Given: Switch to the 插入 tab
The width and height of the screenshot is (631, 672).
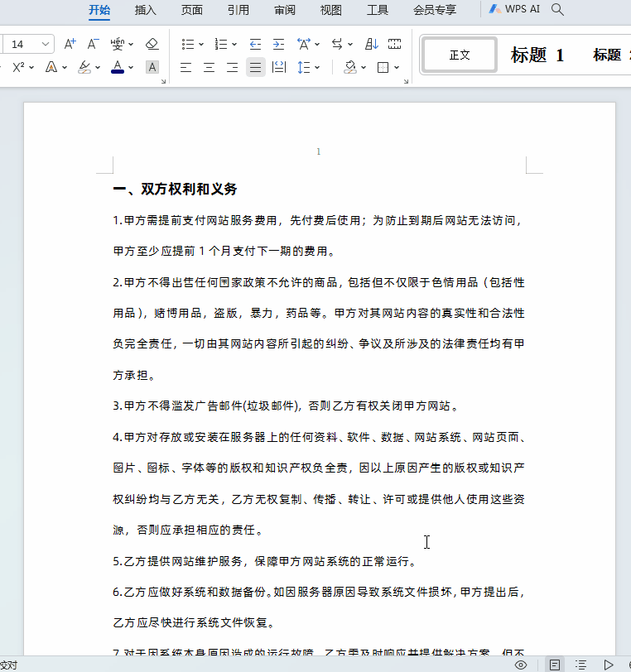Looking at the screenshot, I should (x=146, y=10).
